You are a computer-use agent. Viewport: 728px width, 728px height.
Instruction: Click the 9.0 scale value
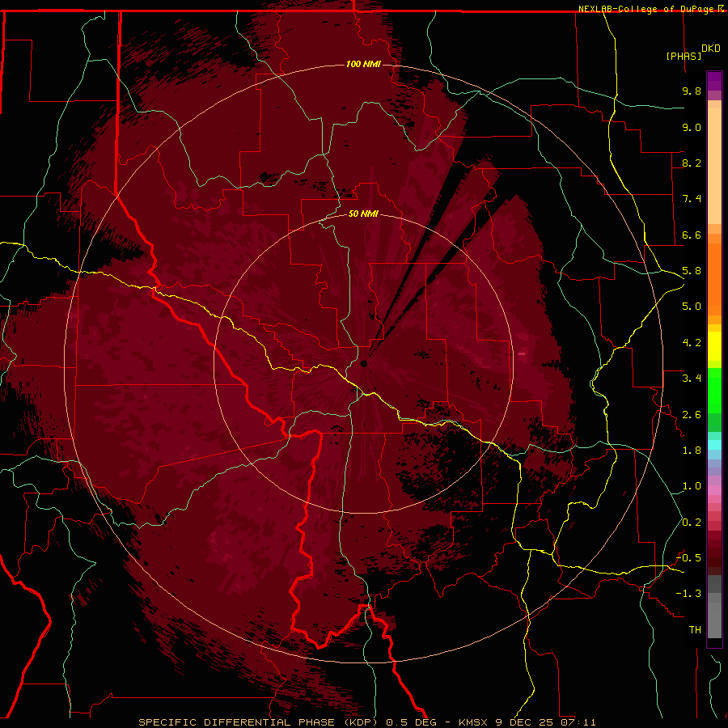[692, 127]
